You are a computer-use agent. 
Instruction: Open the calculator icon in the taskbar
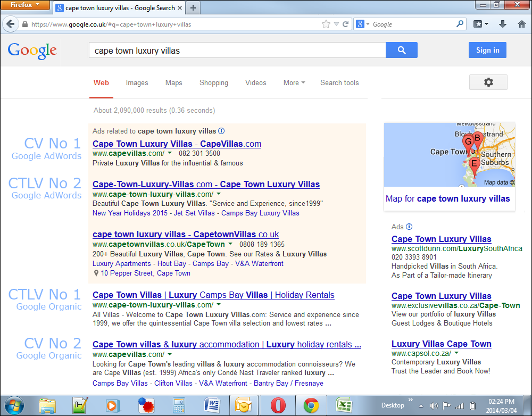(x=179, y=405)
